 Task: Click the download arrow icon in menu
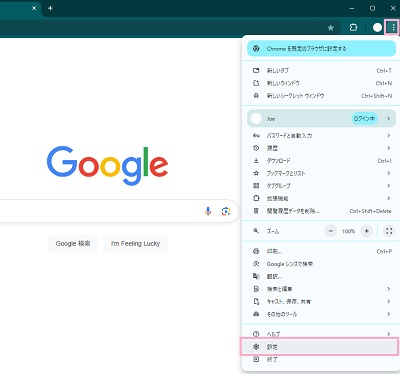256,161
